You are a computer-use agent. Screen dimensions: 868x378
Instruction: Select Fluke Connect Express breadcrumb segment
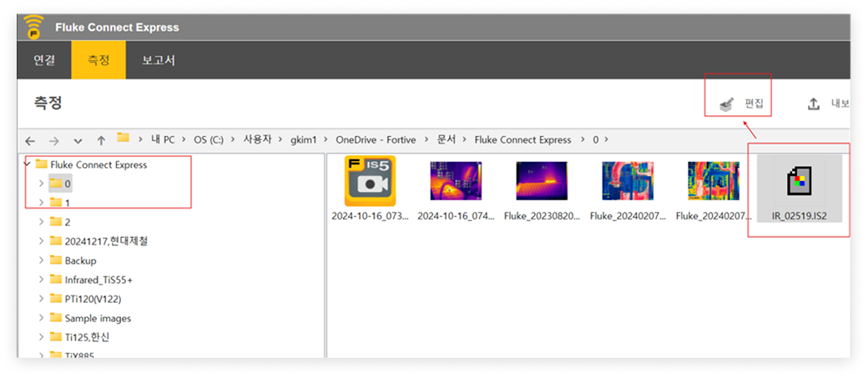coord(522,140)
